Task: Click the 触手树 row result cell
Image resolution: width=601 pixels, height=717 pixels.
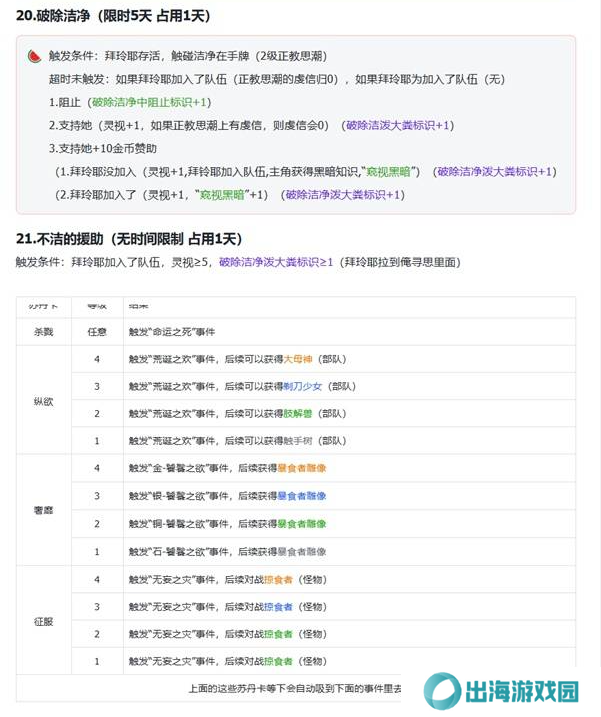Action: click(x=349, y=441)
